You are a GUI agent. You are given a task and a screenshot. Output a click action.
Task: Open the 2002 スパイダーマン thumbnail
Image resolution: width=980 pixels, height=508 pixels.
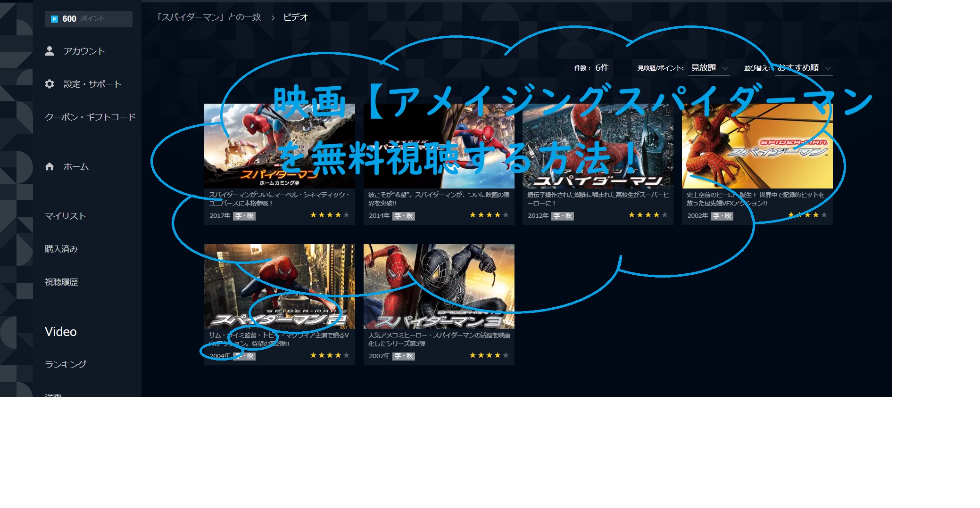click(x=757, y=146)
